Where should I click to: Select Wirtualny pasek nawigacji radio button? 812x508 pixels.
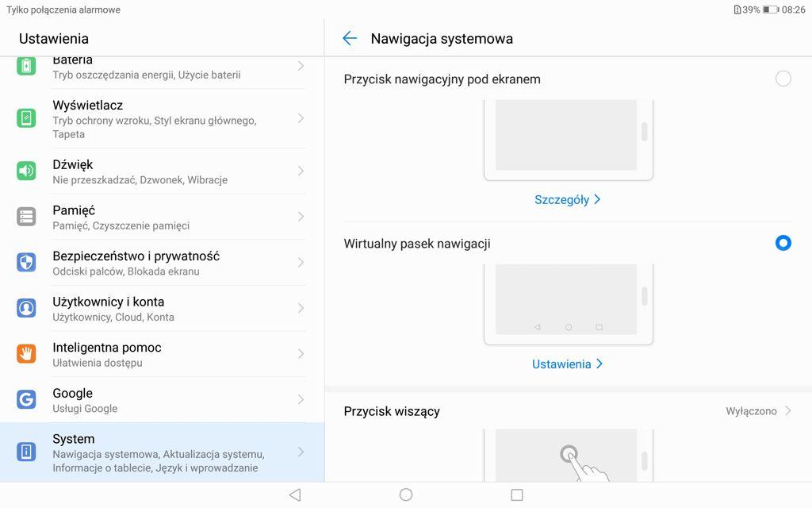coord(783,243)
